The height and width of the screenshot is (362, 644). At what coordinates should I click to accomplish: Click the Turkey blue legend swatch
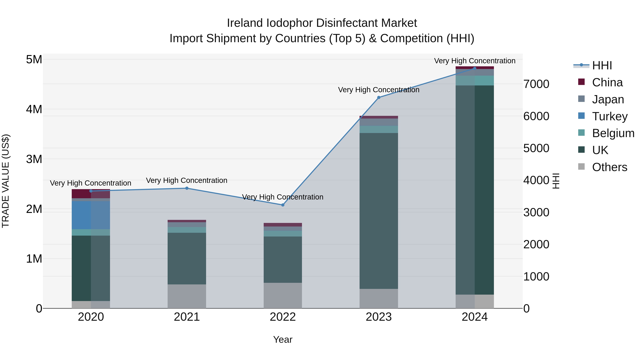coord(582,116)
